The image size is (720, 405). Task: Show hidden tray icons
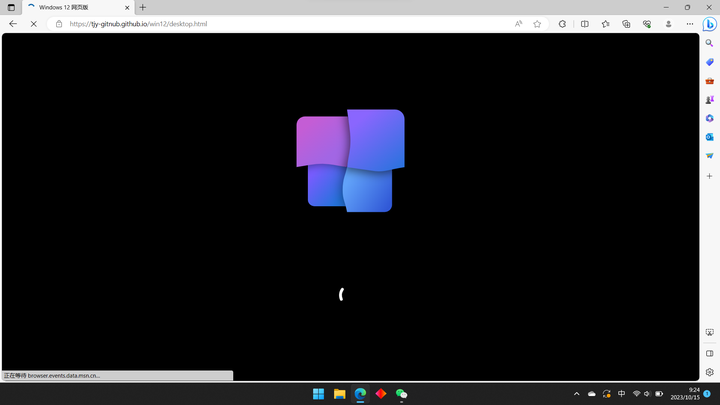pos(577,394)
